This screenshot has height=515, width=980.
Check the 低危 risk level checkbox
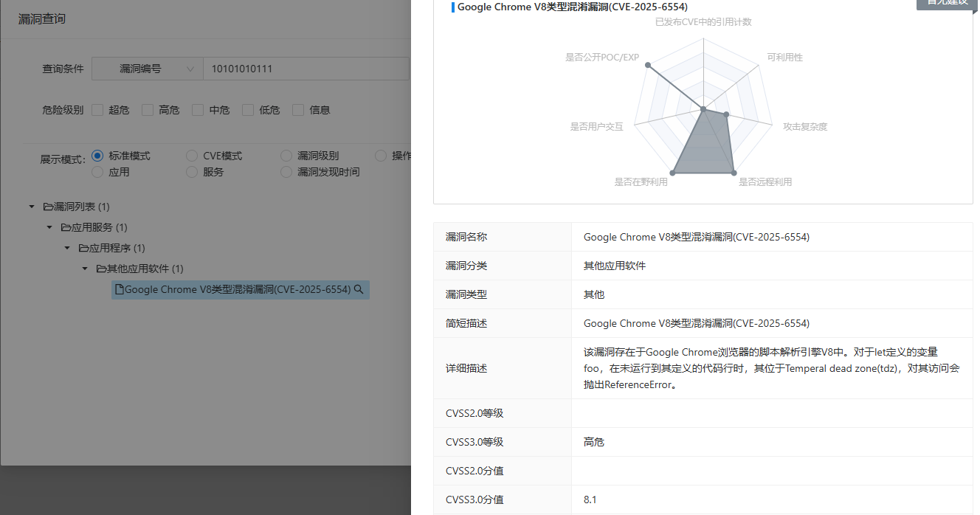pos(248,109)
